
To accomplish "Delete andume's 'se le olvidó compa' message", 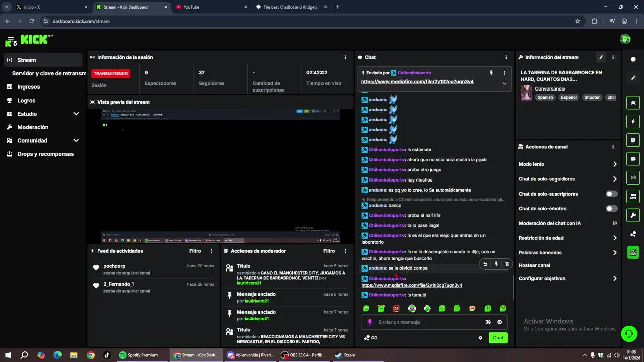I will coord(507,264).
